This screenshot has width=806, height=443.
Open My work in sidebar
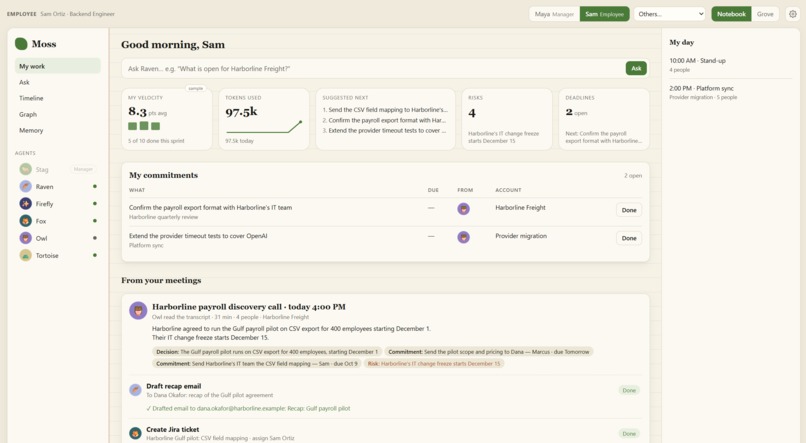tap(58, 66)
